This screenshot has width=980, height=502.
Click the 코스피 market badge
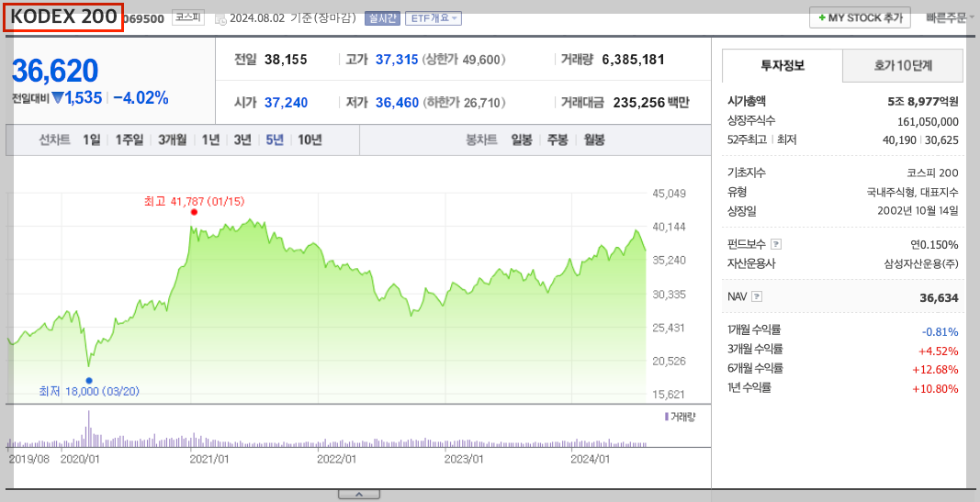(x=187, y=17)
